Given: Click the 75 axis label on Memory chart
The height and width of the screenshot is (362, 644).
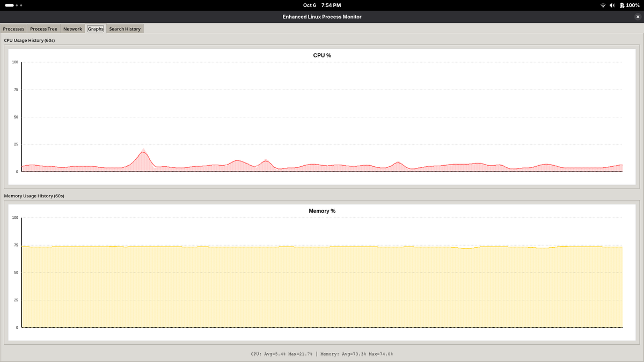Looking at the screenshot, I should 16,245.
